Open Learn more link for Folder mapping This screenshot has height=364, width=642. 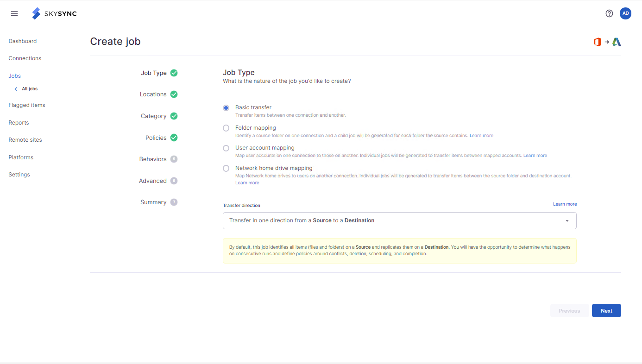click(481, 136)
